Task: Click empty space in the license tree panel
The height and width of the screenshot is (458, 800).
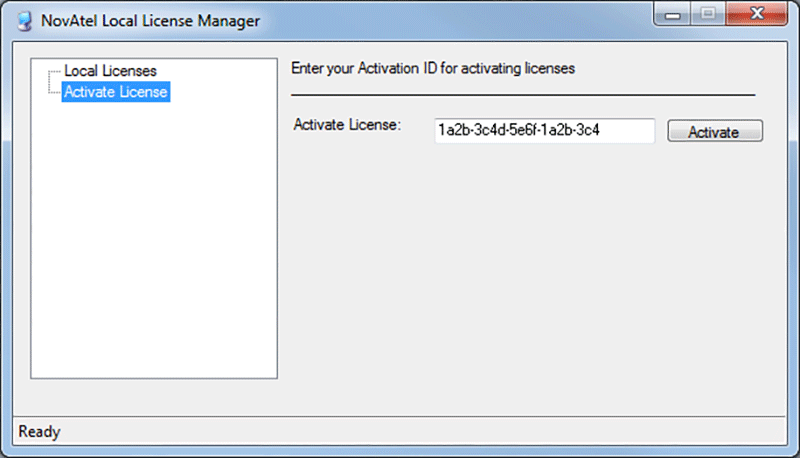Action: (x=154, y=240)
